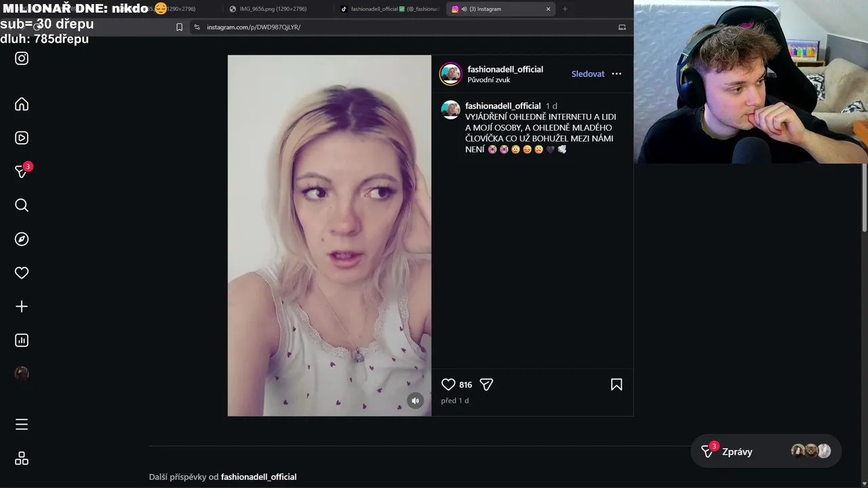
Task: Open the hamburger More menu
Action: point(22,424)
